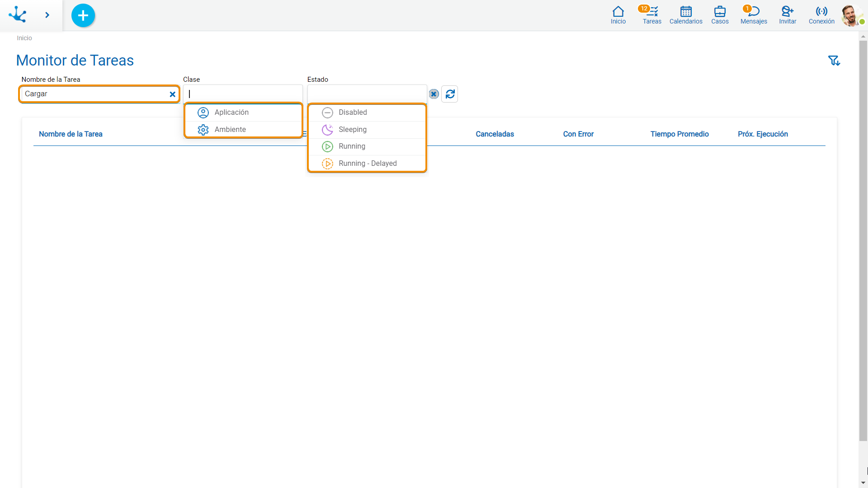Clear the Cargar text with X
Screen dimensions: 868x488
[x=172, y=94]
